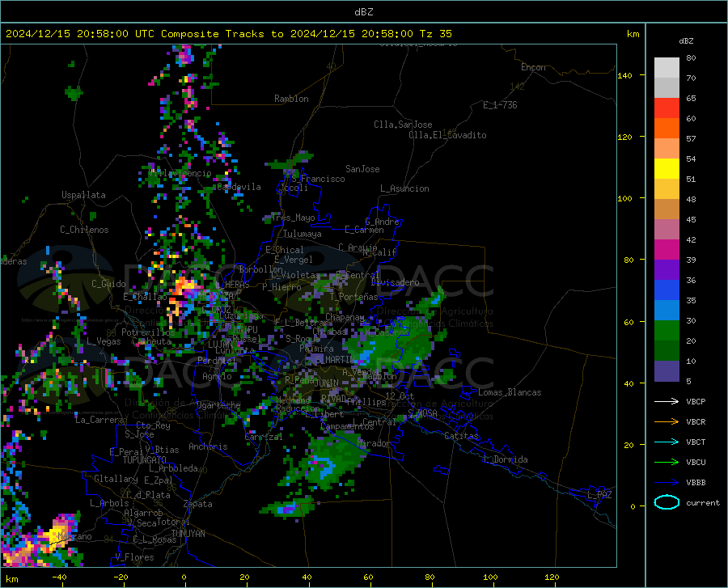
Task: Choose the gold 51-48 dBZ swatch
Action: tap(667, 189)
